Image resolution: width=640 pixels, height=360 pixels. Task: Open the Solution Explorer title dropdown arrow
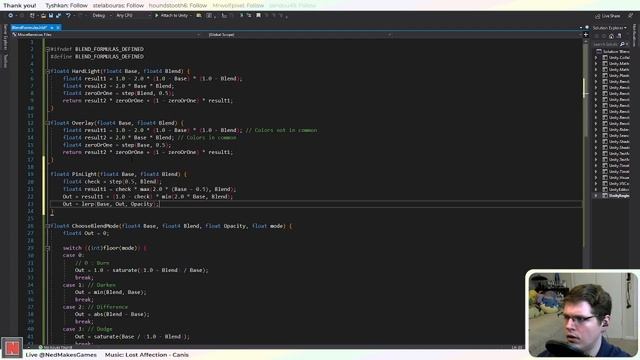[625, 28]
